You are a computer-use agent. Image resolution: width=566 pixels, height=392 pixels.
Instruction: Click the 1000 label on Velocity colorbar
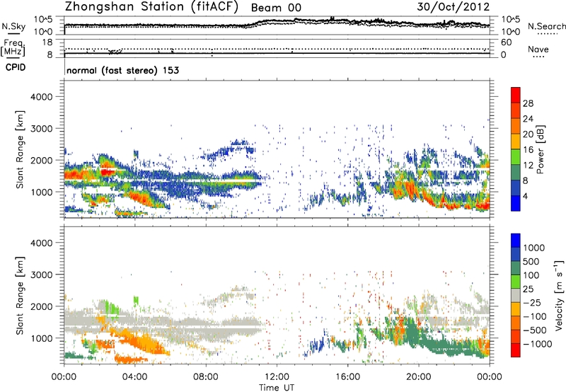[533, 248]
